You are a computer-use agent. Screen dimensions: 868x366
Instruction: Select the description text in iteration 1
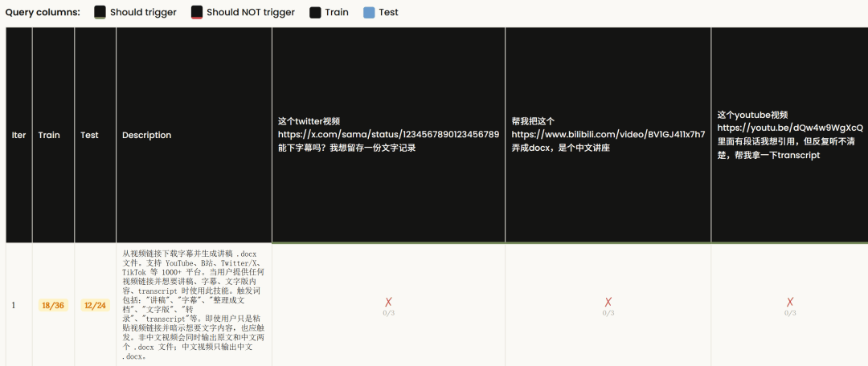pyautogui.click(x=194, y=304)
